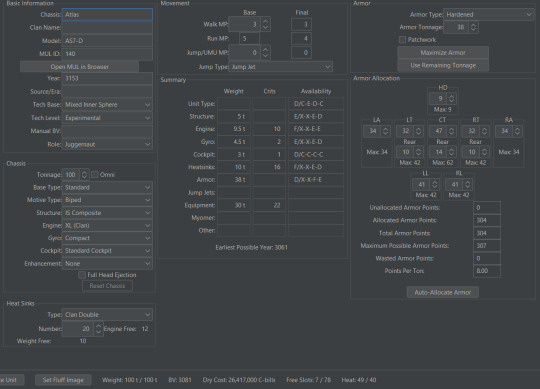Toggle the Omni checkbox
This screenshot has height=389, width=540.
(95, 175)
